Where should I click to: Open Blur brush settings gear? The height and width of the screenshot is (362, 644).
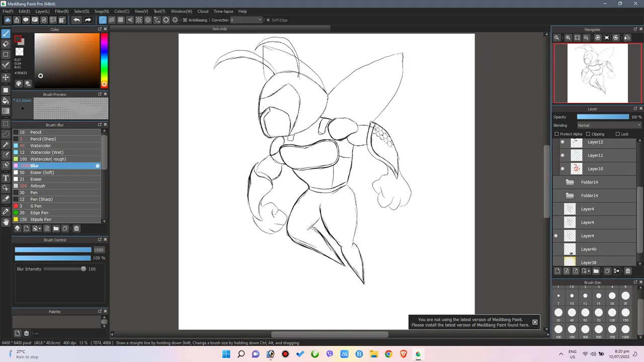[98, 166]
